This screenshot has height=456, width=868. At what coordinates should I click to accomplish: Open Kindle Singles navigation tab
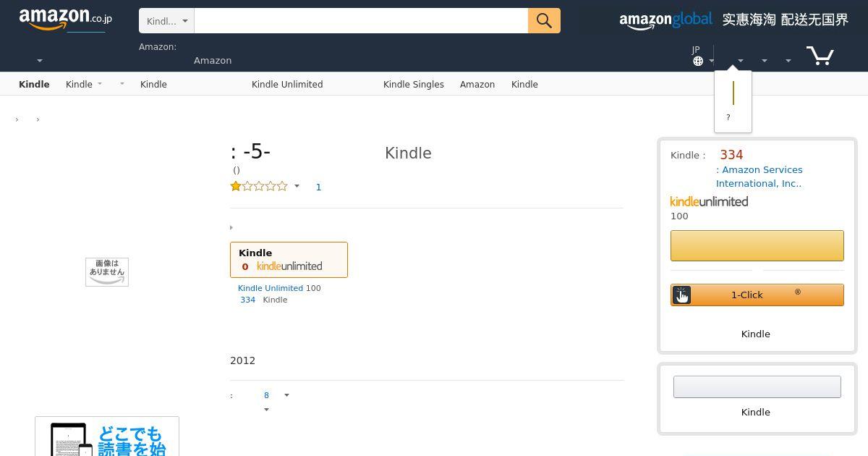click(x=413, y=85)
